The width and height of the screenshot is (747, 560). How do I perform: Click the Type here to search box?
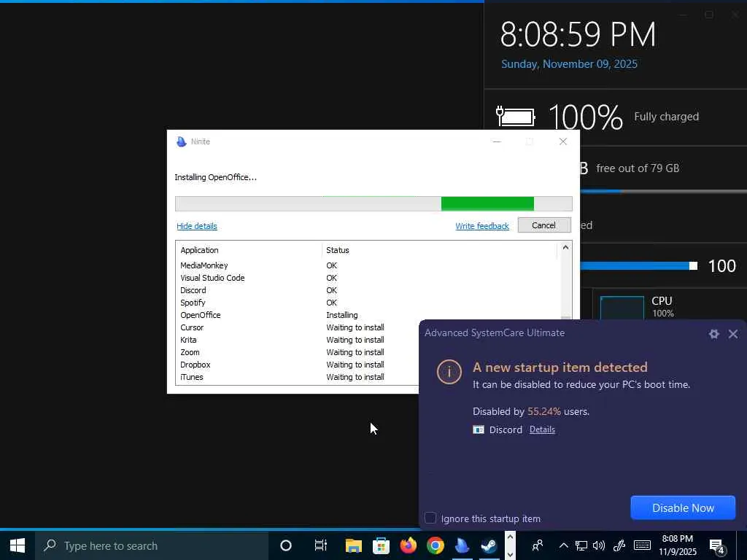pyautogui.click(x=152, y=545)
